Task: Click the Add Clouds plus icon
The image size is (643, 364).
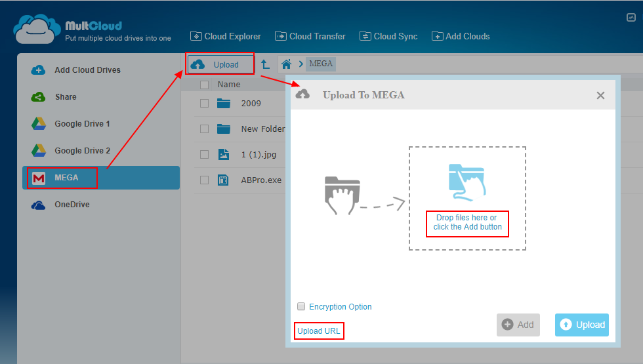Action: coord(437,36)
